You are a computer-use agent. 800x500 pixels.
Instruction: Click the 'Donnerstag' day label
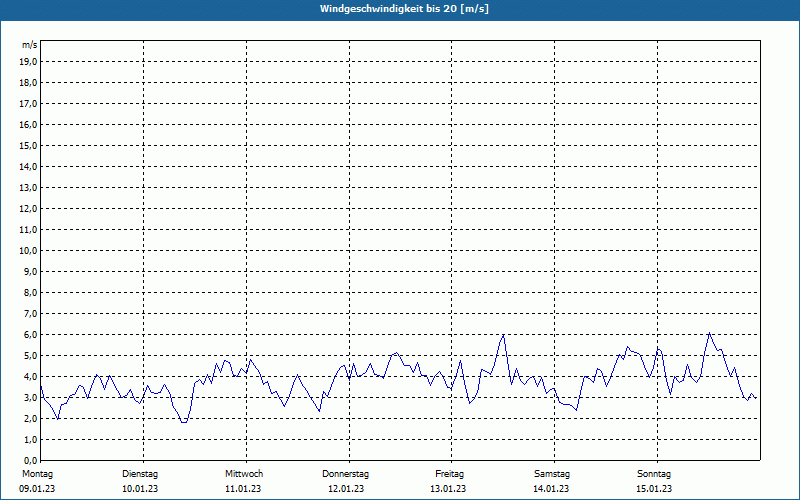[x=345, y=474]
